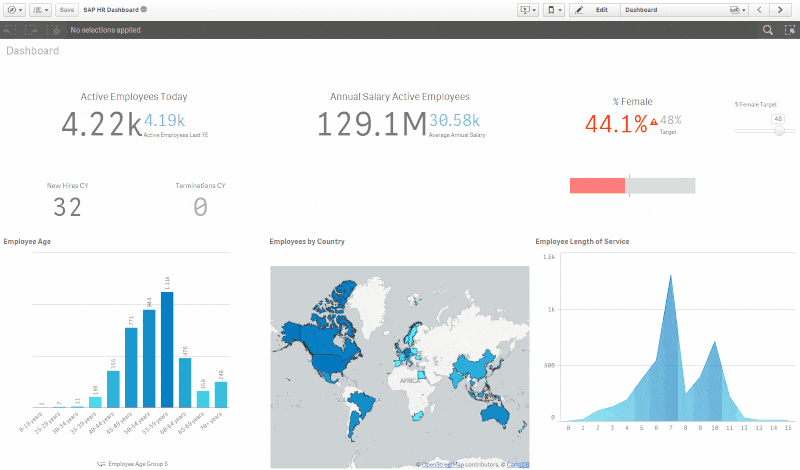
Task: Click the 55-59 years bar in Employee Age
Action: (167, 350)
